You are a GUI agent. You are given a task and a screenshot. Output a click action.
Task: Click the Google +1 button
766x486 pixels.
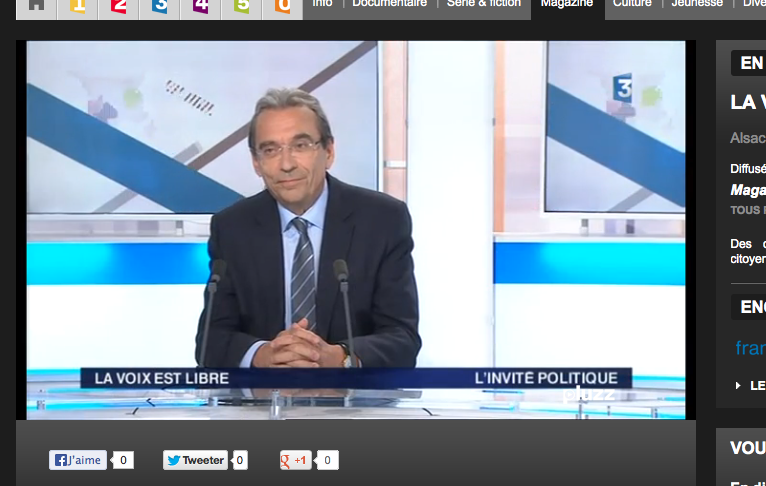pyautogui.click(x=296, y=460)
